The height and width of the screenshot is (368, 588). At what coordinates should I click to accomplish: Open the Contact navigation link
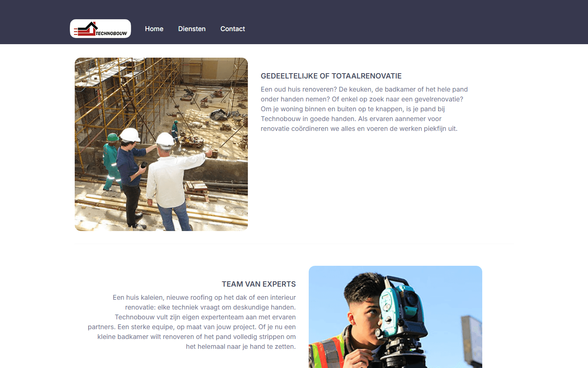(x=232, y=29)
